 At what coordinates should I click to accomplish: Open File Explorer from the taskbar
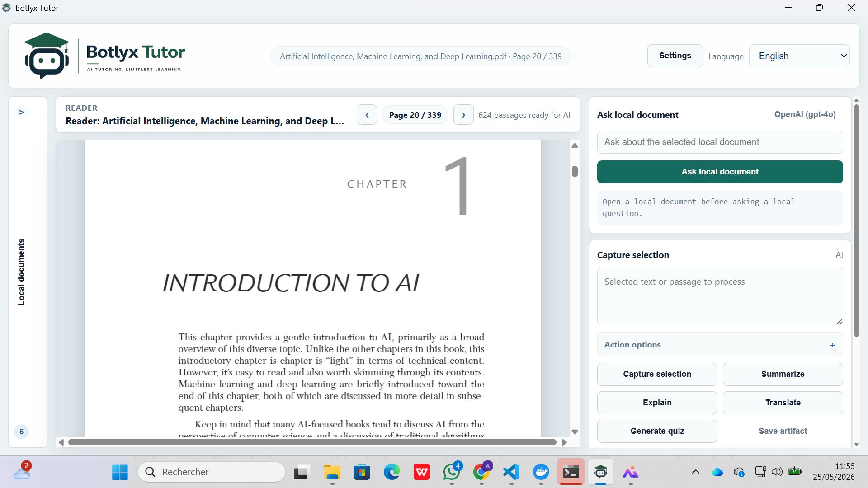pos(332,472)
